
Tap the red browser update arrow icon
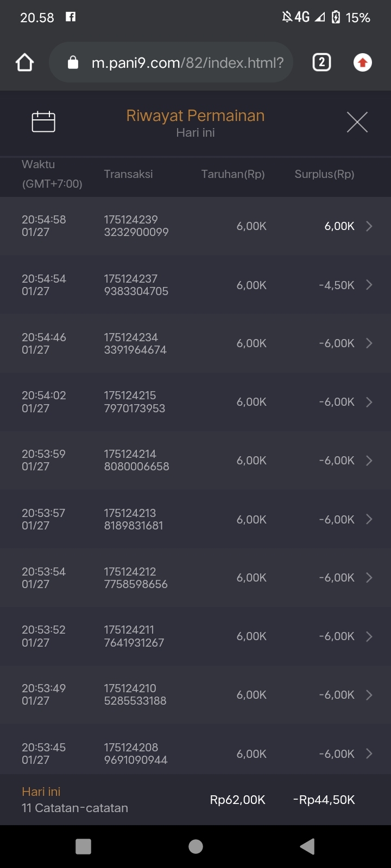pyautogui.click(x=363, y=63)
